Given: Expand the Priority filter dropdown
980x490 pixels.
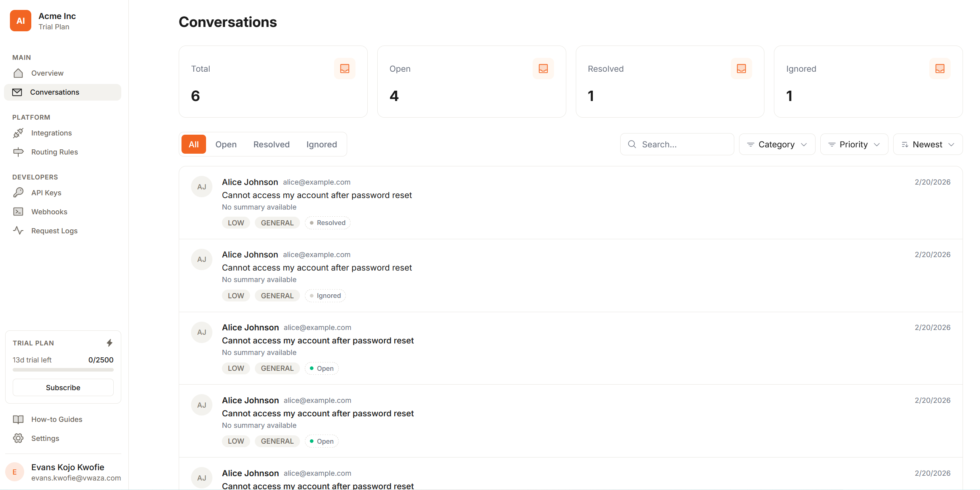Looking at the screenshot, I should tap(854, 144).
